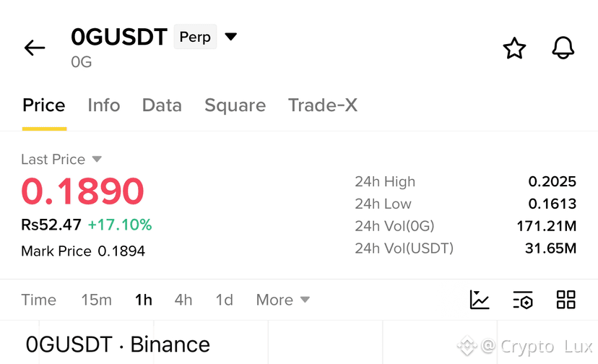Open the grid layout icon

click(566, 300)
